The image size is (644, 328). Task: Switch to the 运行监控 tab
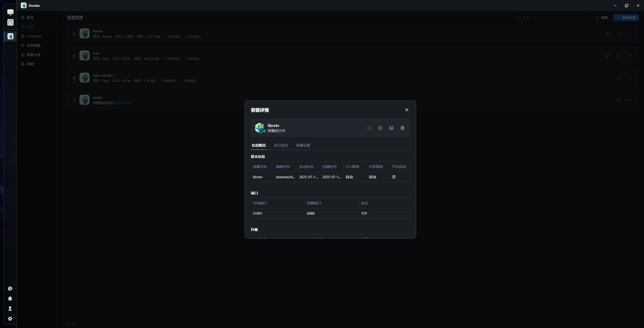tap(281, 145)
